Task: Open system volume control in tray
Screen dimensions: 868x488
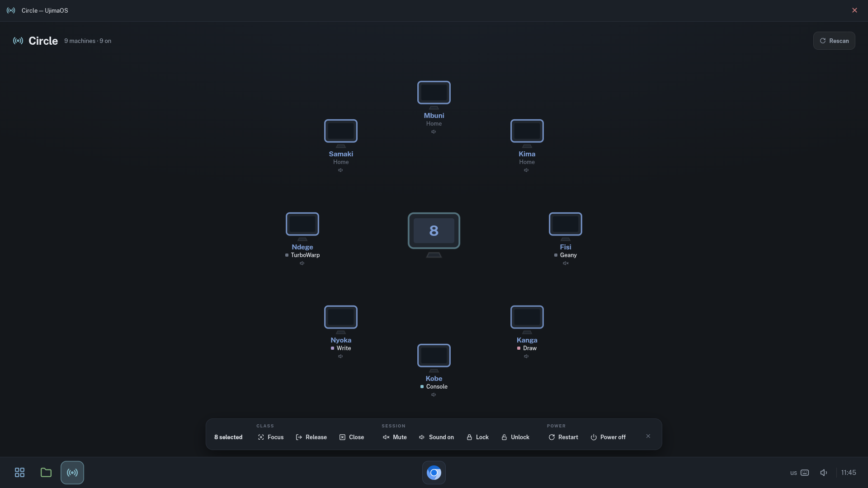Action: click(824, 473)
